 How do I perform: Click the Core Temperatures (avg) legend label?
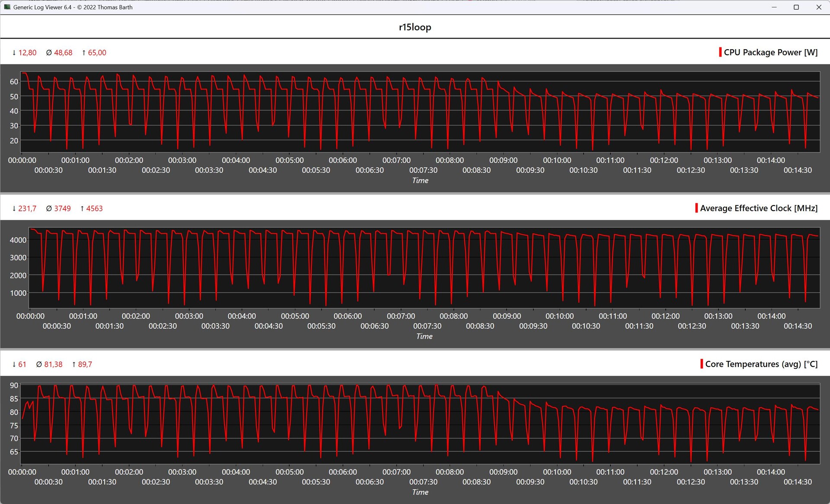[761, 364]
